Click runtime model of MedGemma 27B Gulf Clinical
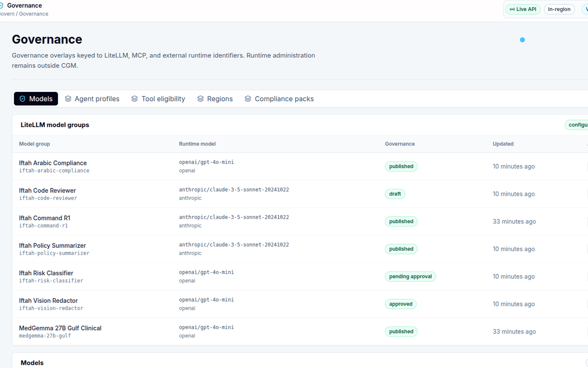Image resolution: width=588 pixels, height=368 pixels. click(206, 328)
